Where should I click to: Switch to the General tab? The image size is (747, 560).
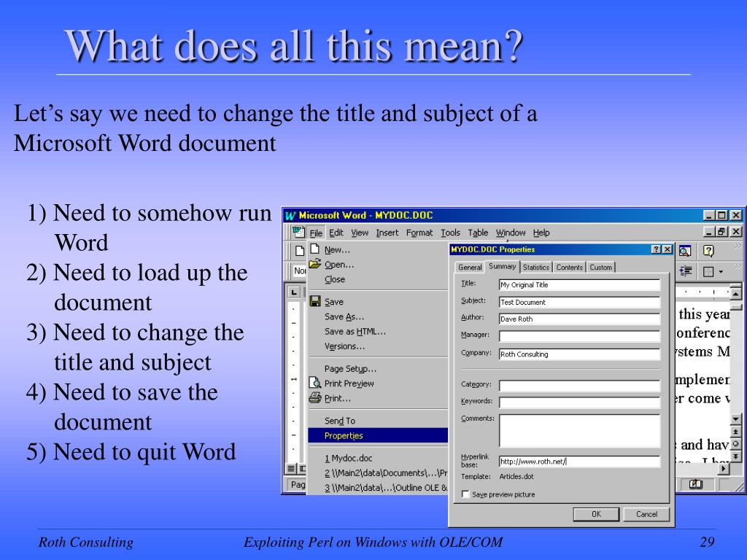[x=470, y=267]
